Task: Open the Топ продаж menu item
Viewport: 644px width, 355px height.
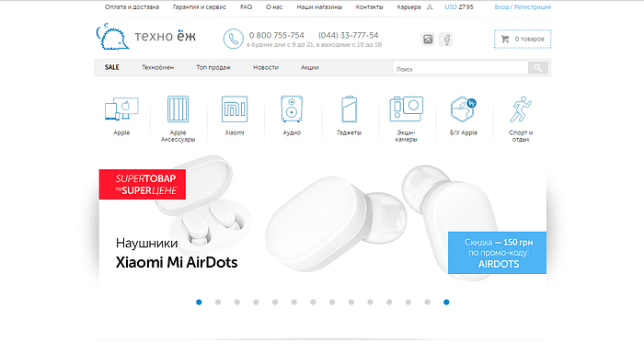Action: (213, 67)
